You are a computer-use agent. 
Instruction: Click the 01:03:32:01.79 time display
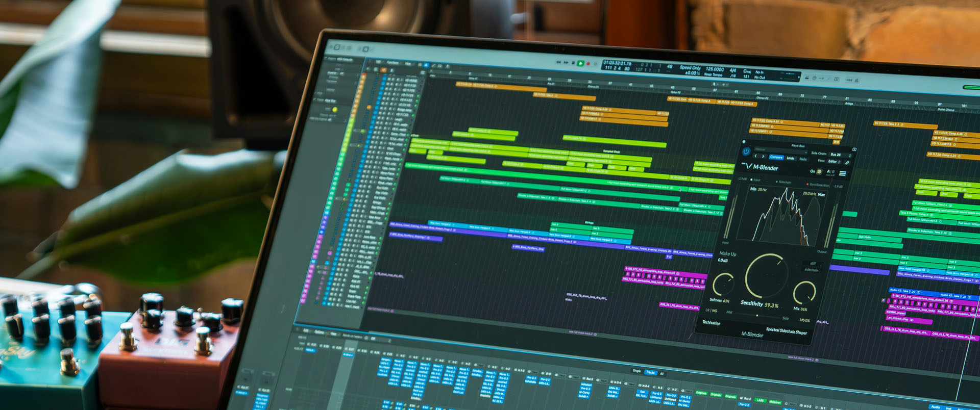pos(618,63)
